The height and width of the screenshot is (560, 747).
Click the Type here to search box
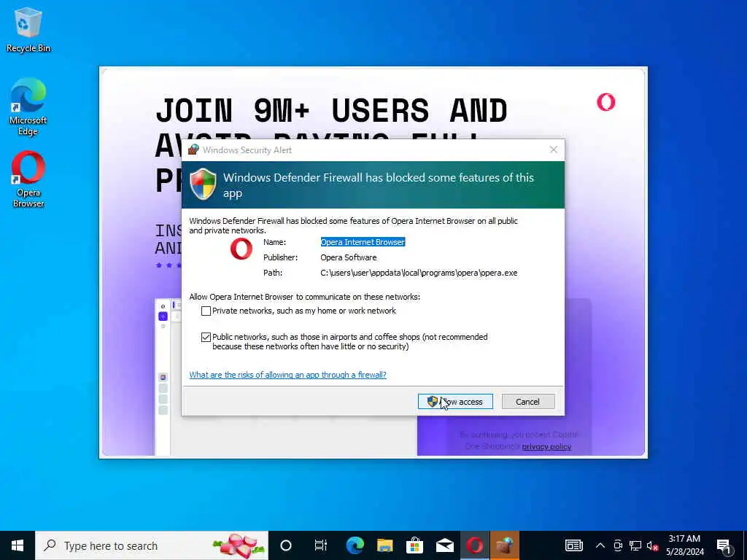(152, 545)
